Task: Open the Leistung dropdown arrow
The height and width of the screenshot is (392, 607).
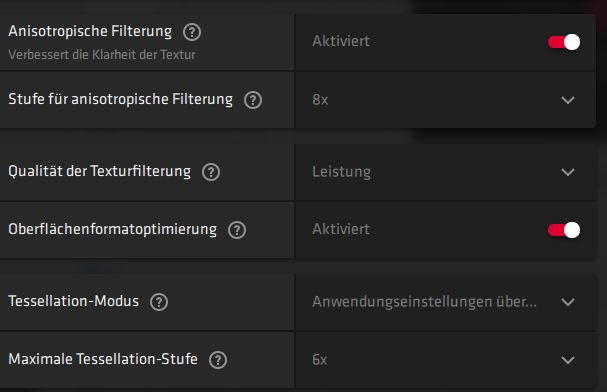Action: 568,172
